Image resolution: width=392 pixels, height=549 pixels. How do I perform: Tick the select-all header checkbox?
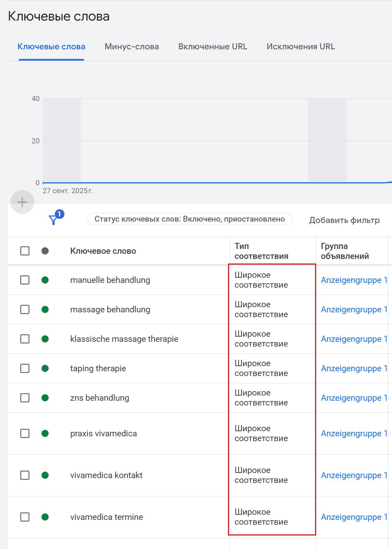pyautogui.click(x=25, y=251)
